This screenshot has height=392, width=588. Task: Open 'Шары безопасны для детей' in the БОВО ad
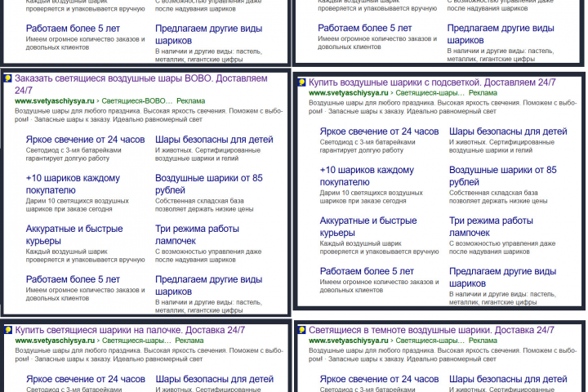click(214, 140)
